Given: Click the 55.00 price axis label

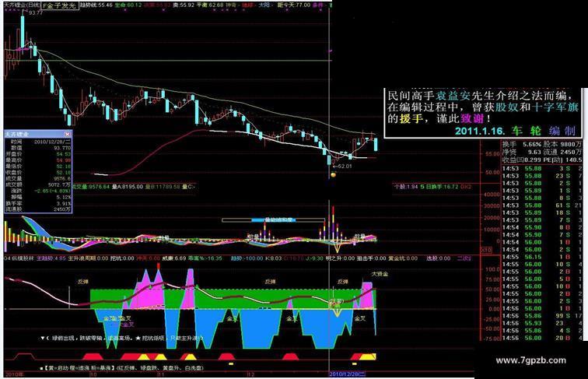Looking at the screenshot, I should click(x=492, y=154).
